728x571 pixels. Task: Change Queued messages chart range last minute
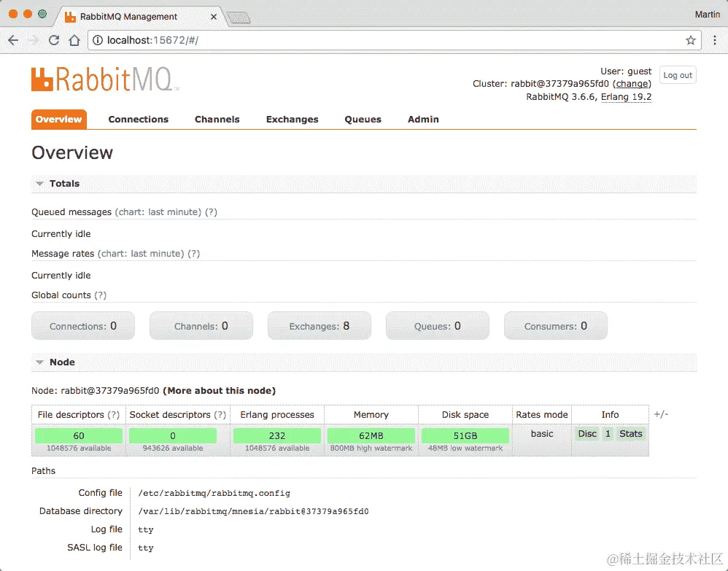click(158, 212)
